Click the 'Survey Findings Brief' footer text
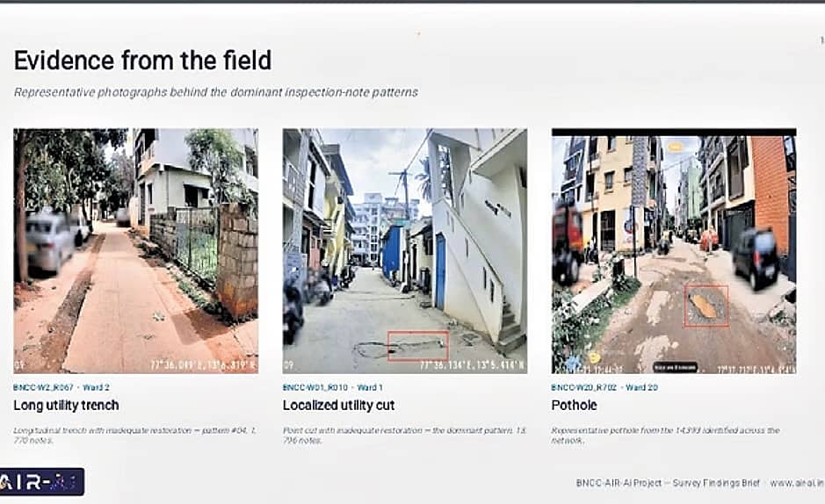This screenshot has width=825, height=504. point(716,483)
